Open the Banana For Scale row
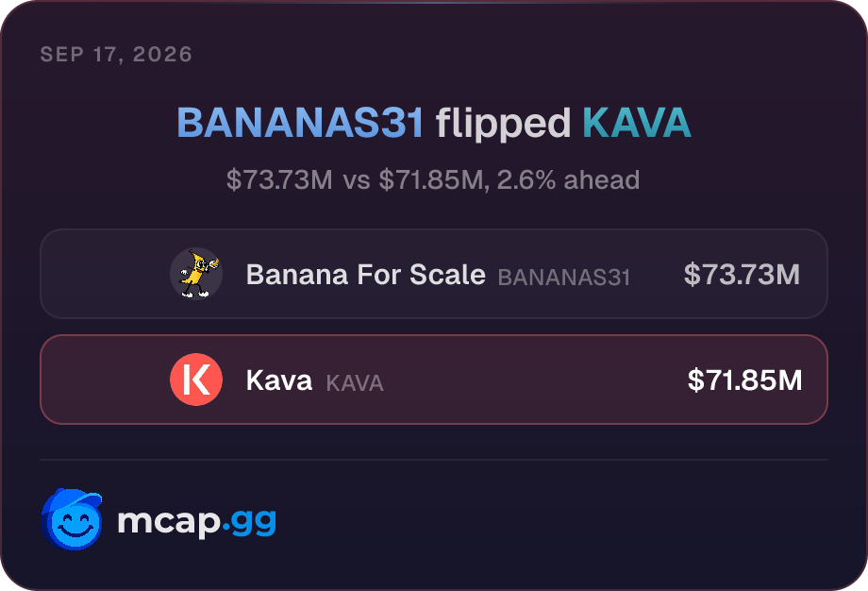The image size is (868, 591). (x=434, y=274)
